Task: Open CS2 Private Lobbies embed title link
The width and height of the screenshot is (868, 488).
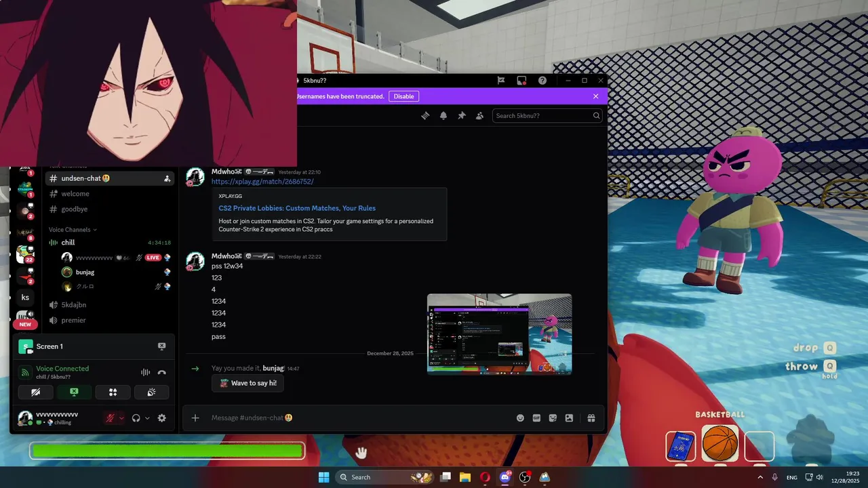Action: pos(297,208)
